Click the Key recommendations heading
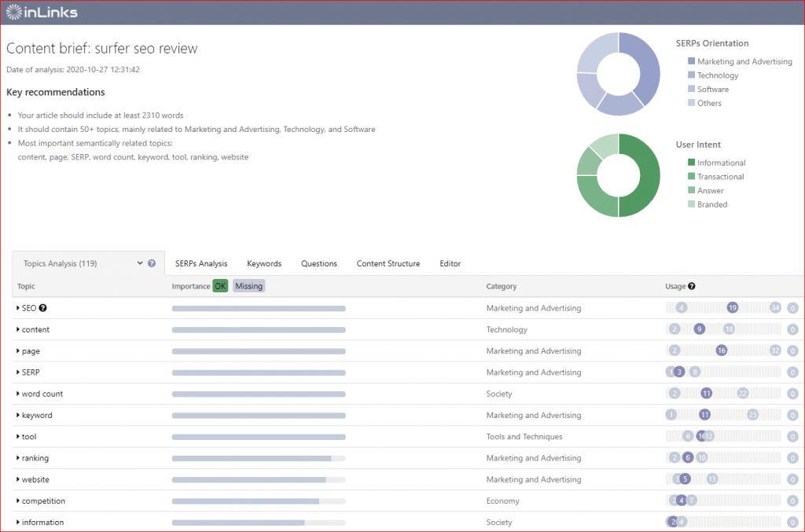The image size is (805, 532). coord(56,93)
